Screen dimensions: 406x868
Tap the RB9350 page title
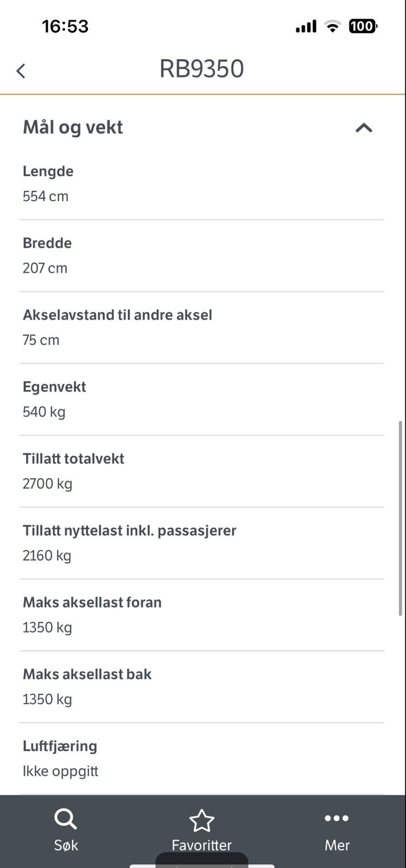201,69
